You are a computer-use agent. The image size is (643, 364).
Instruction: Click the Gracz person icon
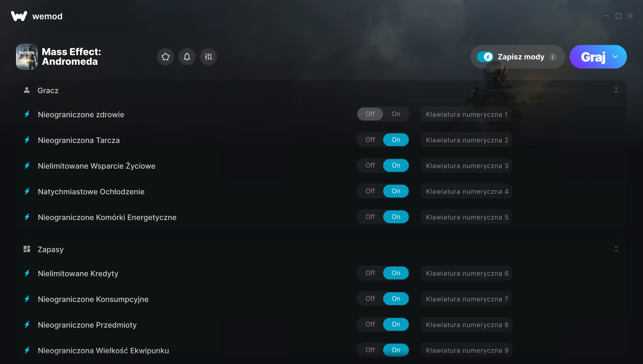27,90
